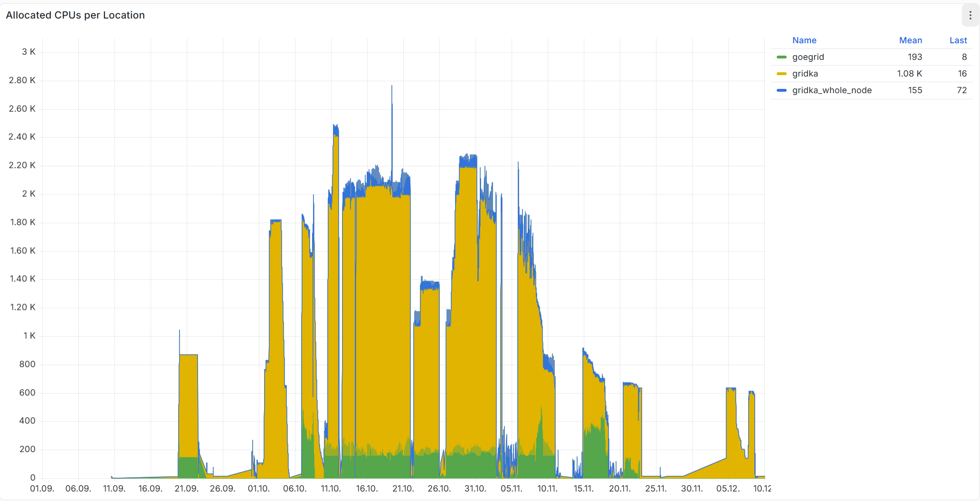This screenshot has width=980, height=501.
Task: Click the gridka_whole_node blue legend color indicator
Action: coord(782,90)
